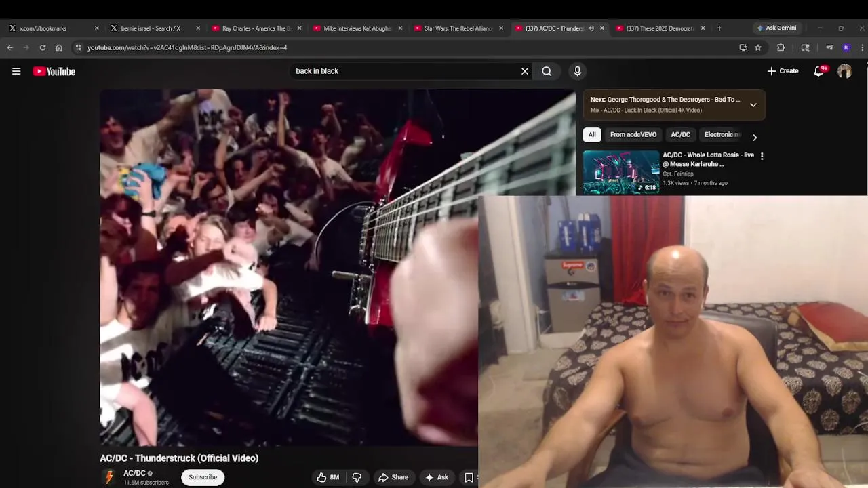The height and width of the screenshot is (488, 868).
Task: Select the From acdcVEVO chip
Action: 633,134
